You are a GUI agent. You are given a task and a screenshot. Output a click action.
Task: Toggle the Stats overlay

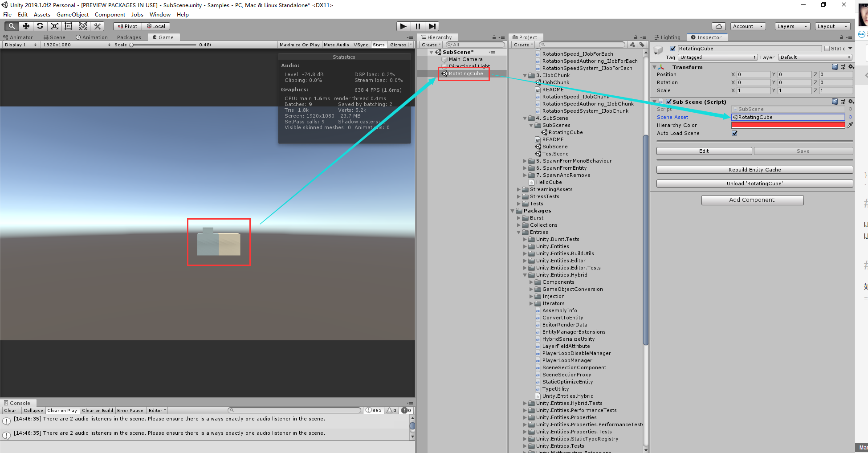(x=379, y=45)
